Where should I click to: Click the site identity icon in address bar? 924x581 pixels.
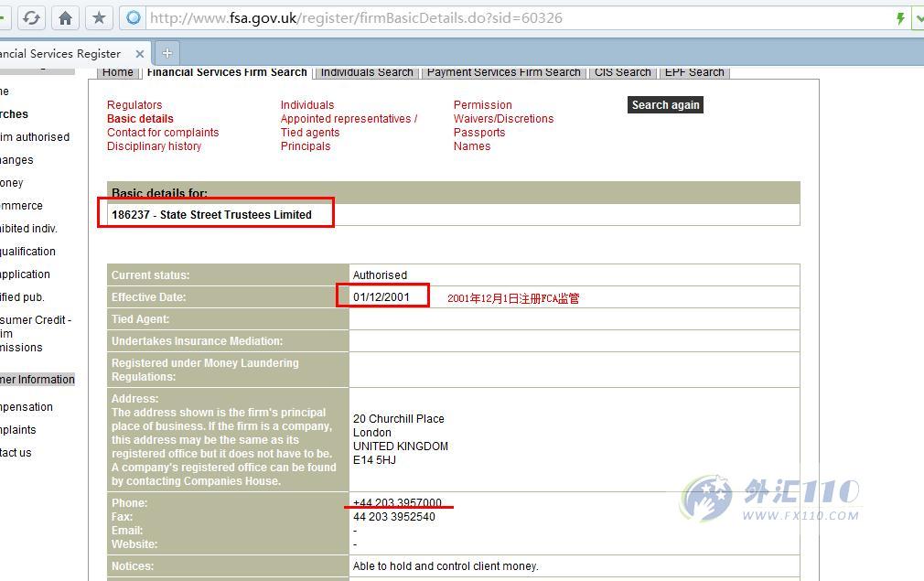click(x=134, y=18)
